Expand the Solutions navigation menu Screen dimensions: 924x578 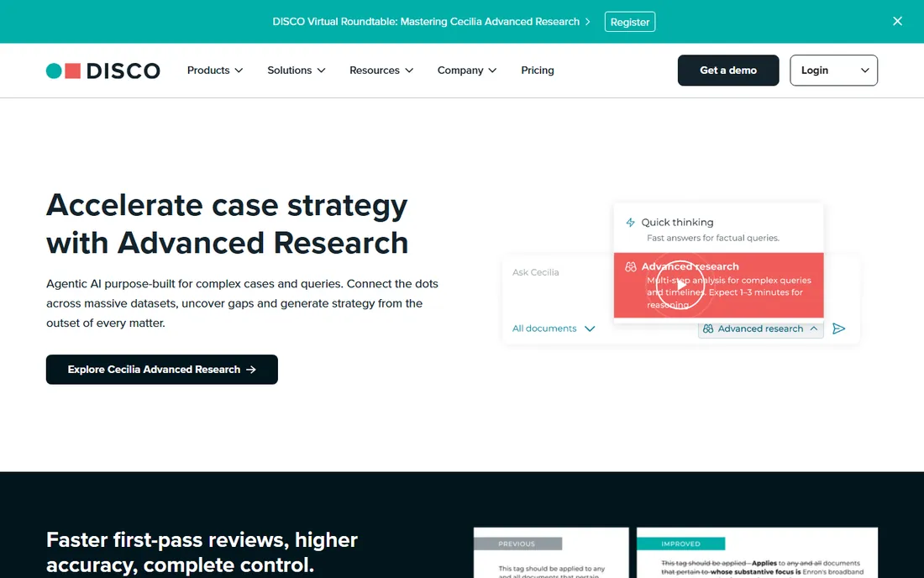click(x=297, y=70)
